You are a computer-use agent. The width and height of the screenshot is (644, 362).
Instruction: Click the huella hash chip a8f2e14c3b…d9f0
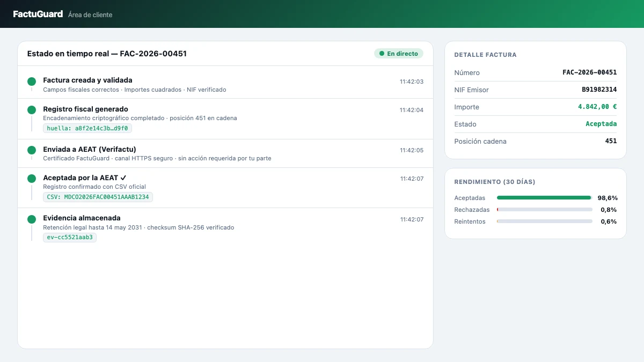(x=87, y=128)
